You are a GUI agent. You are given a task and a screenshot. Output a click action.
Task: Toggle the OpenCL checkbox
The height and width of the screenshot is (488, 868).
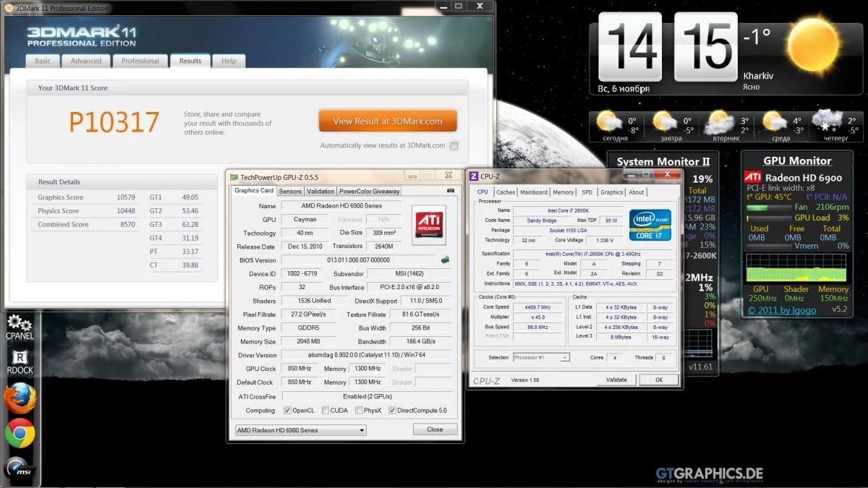288,411
